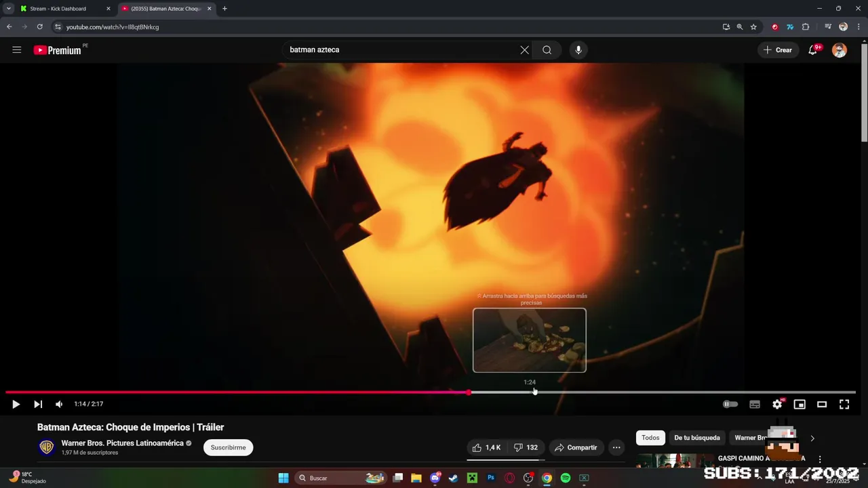
Task: Clear the 'batman azteca' search text
Action: tap(524, 50)
